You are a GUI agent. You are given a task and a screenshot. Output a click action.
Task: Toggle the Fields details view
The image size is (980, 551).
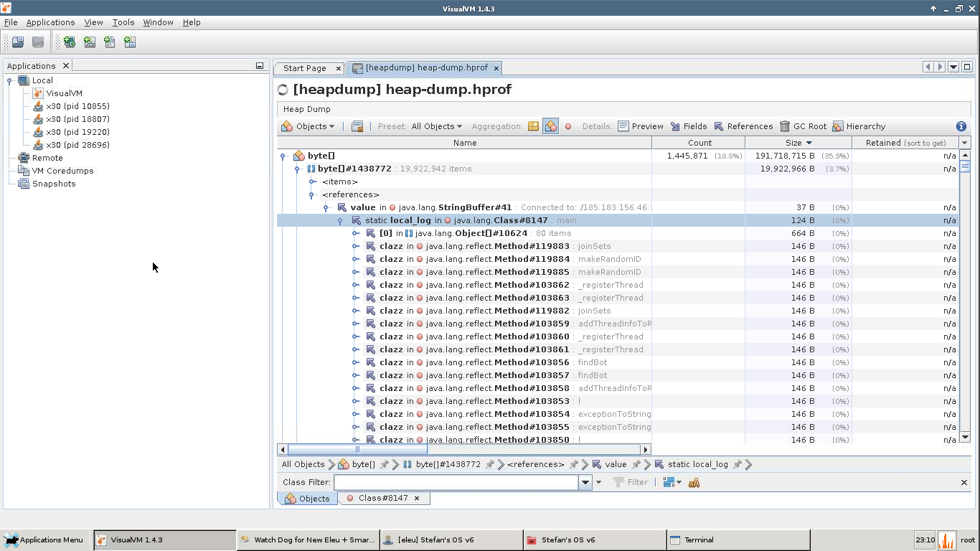point(688,126)
